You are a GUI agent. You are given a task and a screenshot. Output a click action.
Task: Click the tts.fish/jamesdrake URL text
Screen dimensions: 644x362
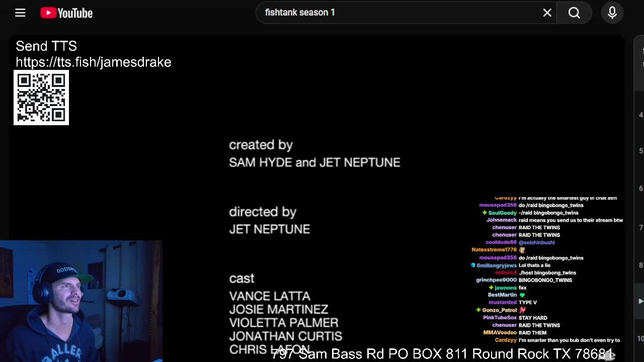point(94,62)
